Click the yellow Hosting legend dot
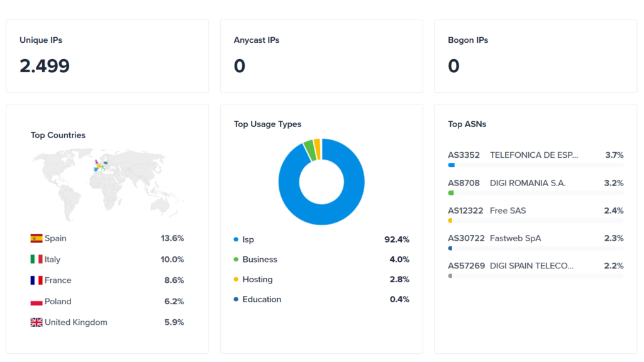 (236, 280)
